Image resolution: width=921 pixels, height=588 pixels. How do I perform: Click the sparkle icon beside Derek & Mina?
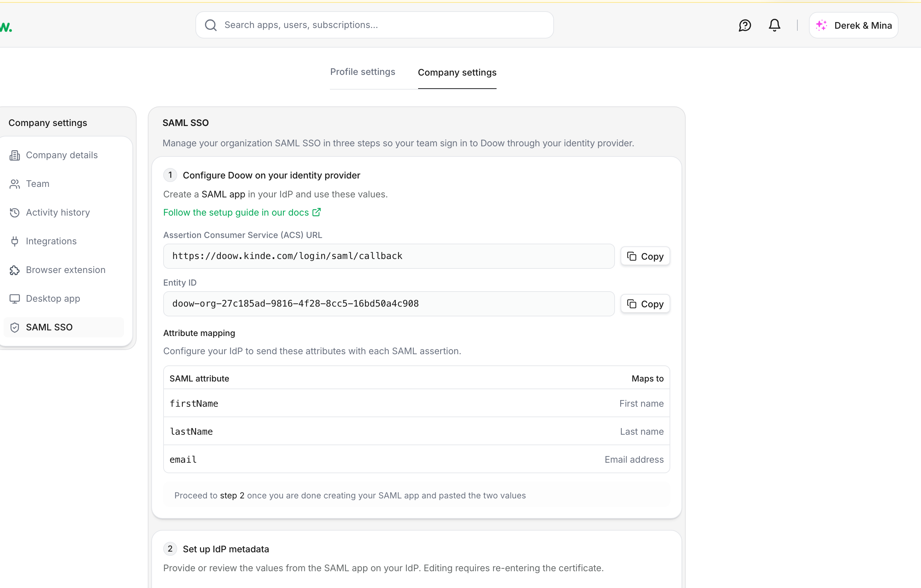(x=821, y=26)
